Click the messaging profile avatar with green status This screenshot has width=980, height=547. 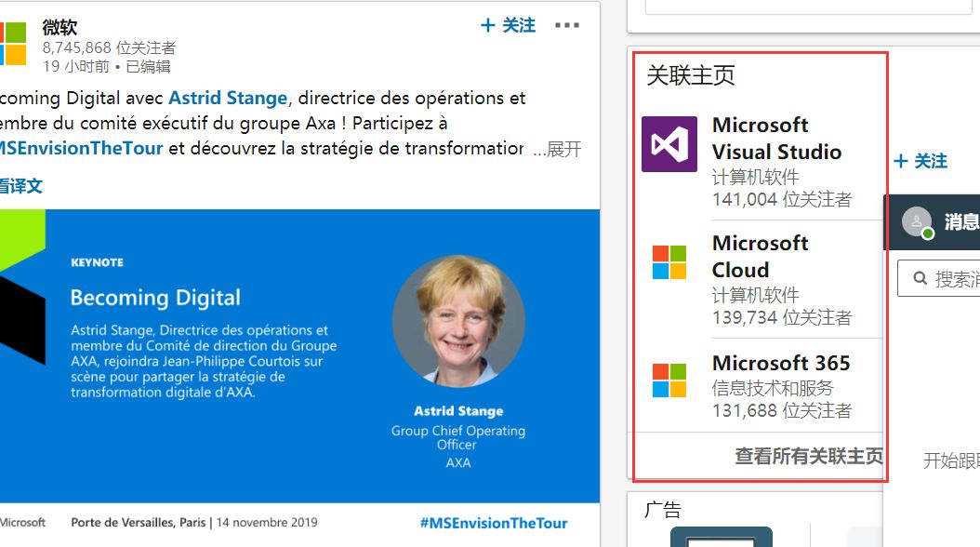point(917,221)
